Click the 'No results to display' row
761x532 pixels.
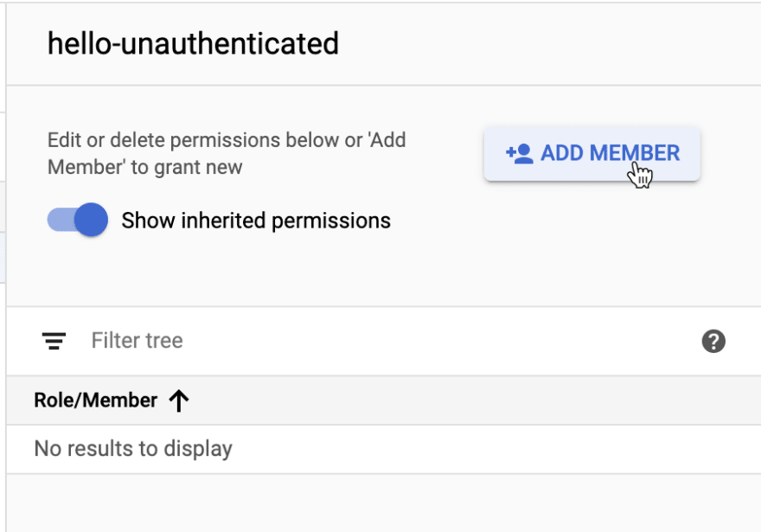tap(383, 449)
